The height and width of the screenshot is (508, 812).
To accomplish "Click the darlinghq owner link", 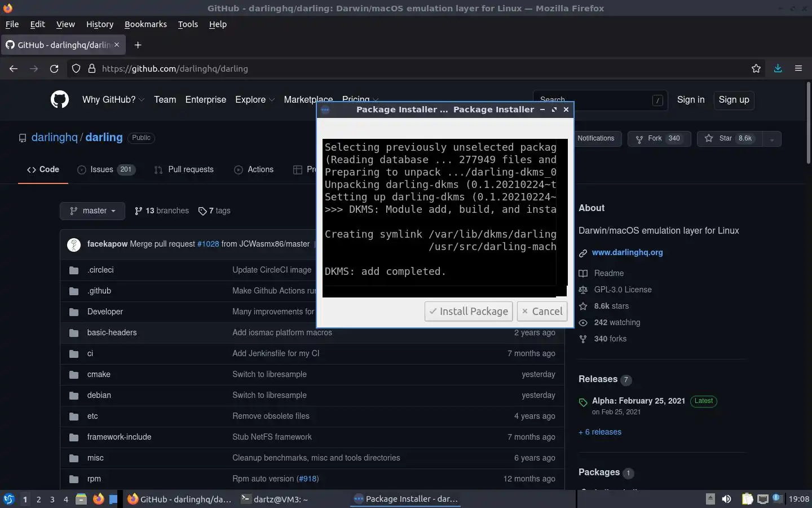I will coord(54,137).
